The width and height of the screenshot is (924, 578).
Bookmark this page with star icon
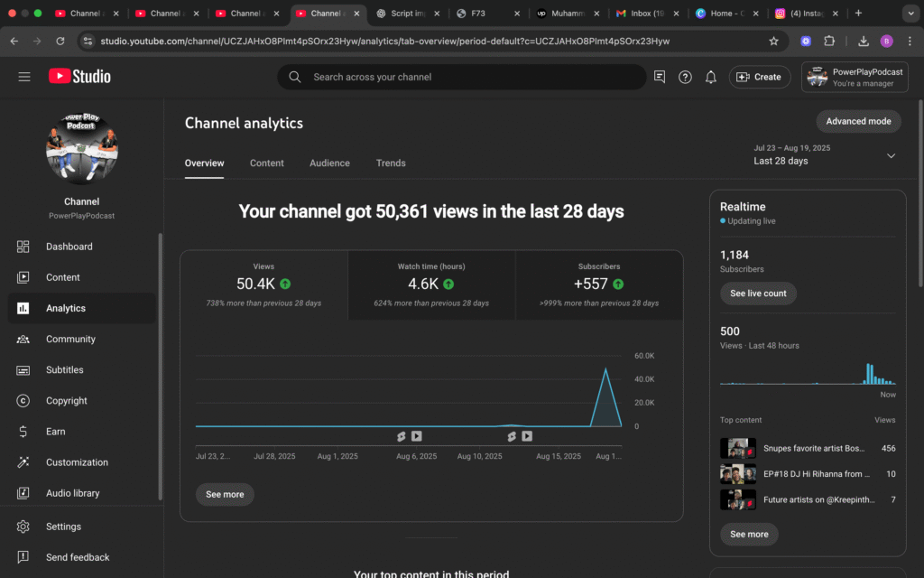tap(773, 41)
